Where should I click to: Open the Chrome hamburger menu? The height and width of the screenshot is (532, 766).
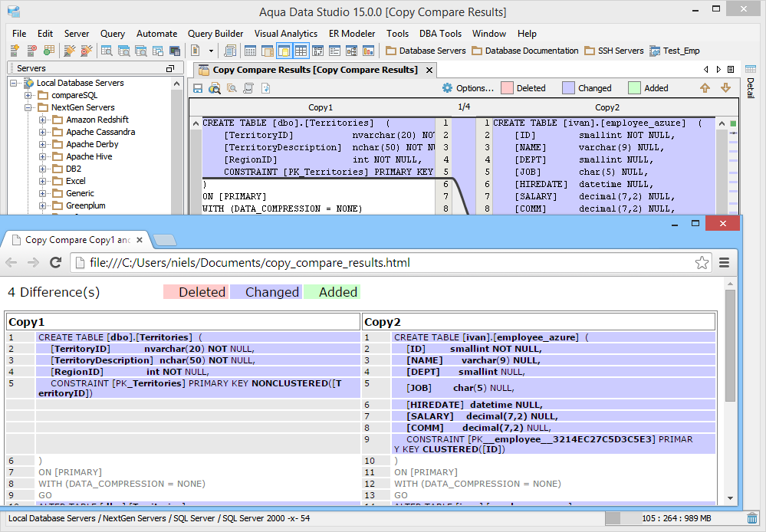coord(725,263)
